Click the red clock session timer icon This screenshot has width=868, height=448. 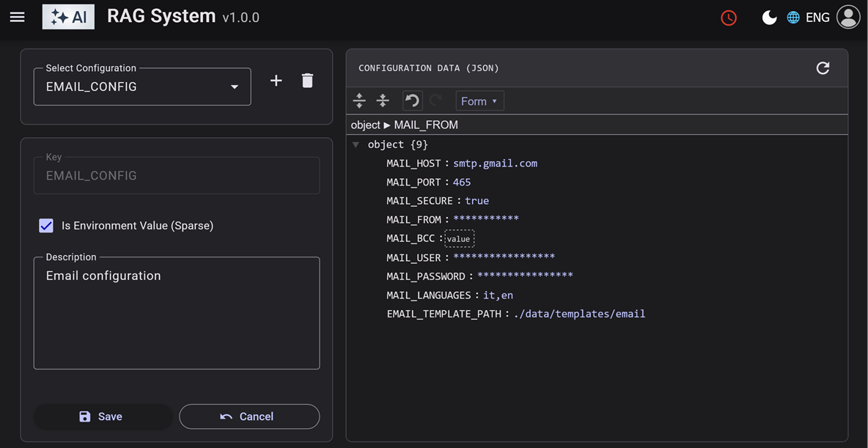(x=728, y=18)
